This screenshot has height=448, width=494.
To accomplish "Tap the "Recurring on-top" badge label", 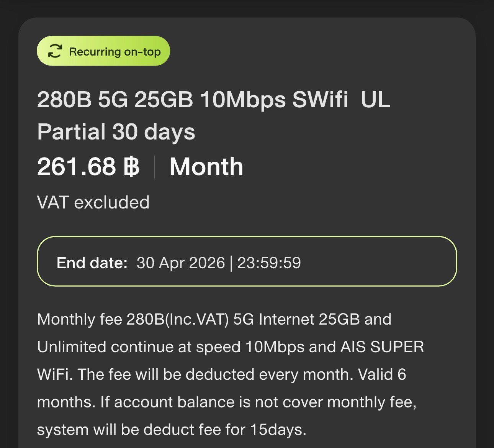I will pos(115,52).
